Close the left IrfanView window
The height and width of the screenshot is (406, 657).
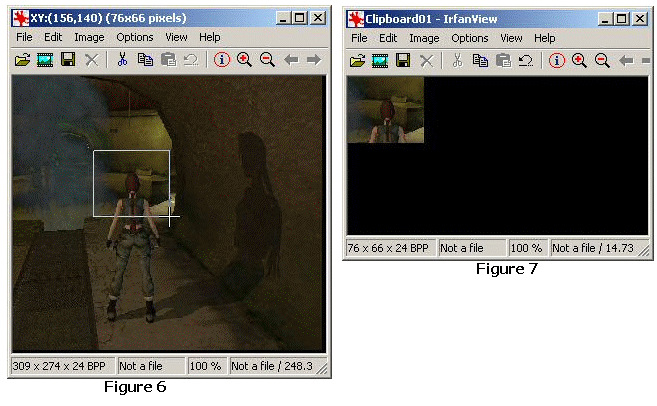318,18
